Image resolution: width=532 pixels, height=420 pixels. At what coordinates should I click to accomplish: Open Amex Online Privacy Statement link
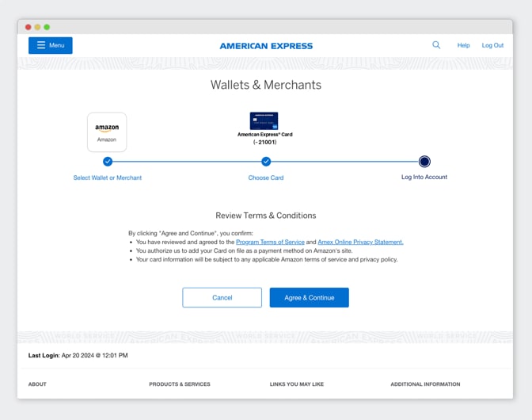pos(360,242)
